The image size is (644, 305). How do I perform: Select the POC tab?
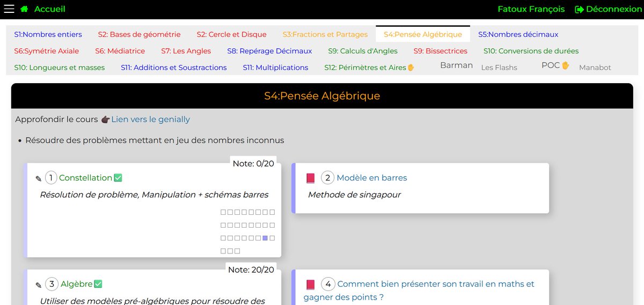click(x=551, y=65)
